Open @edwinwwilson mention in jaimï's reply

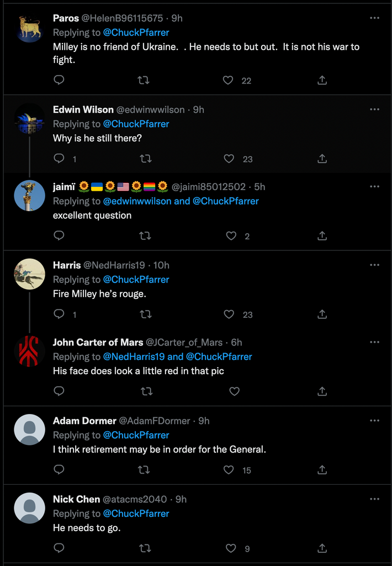(137, 201)
